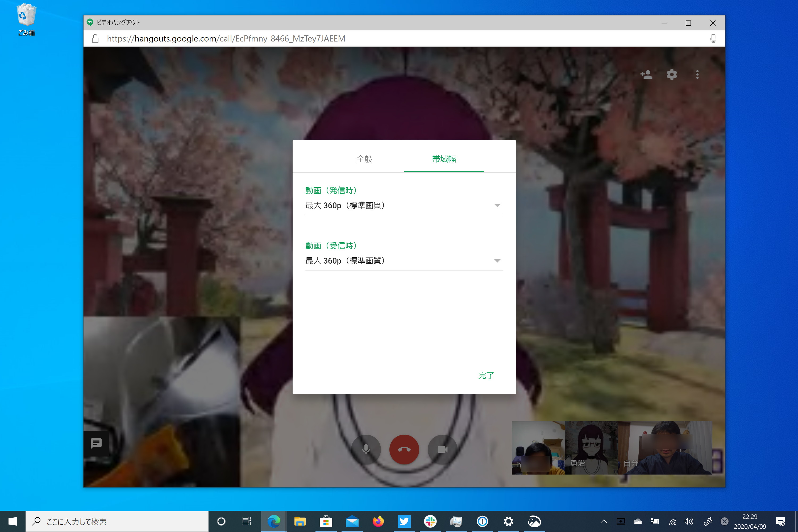798x532 pixels.
Task: Click microphone icon in address bar
Action: (x=713, y=39)
